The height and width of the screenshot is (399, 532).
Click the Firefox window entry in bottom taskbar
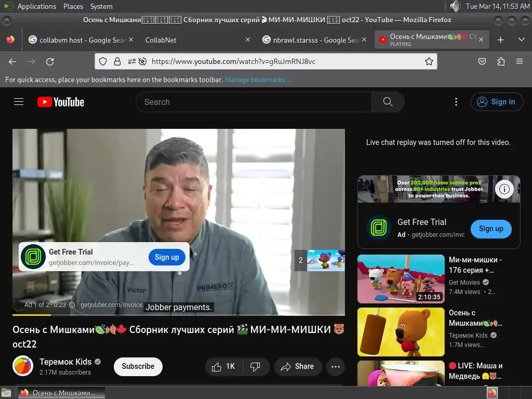click(61, 393)
